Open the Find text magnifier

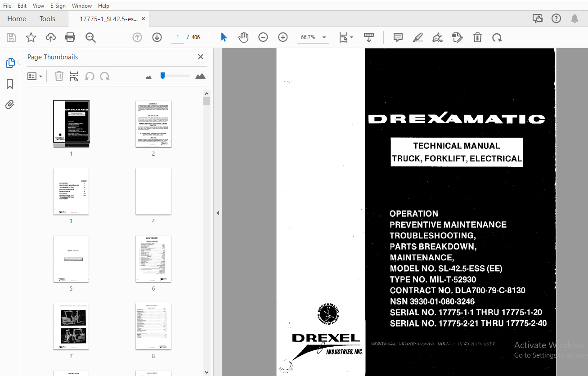(x=90, y=37)
